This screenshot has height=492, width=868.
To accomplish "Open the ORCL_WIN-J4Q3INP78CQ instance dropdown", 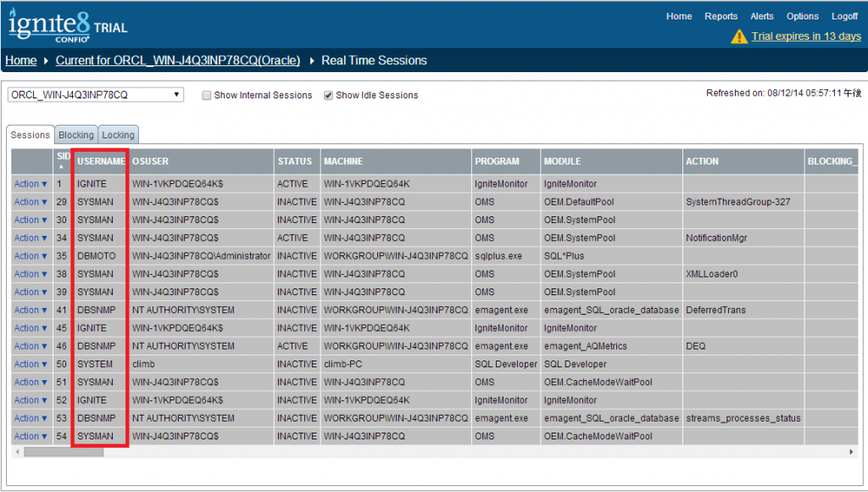I will click(175, 94).
